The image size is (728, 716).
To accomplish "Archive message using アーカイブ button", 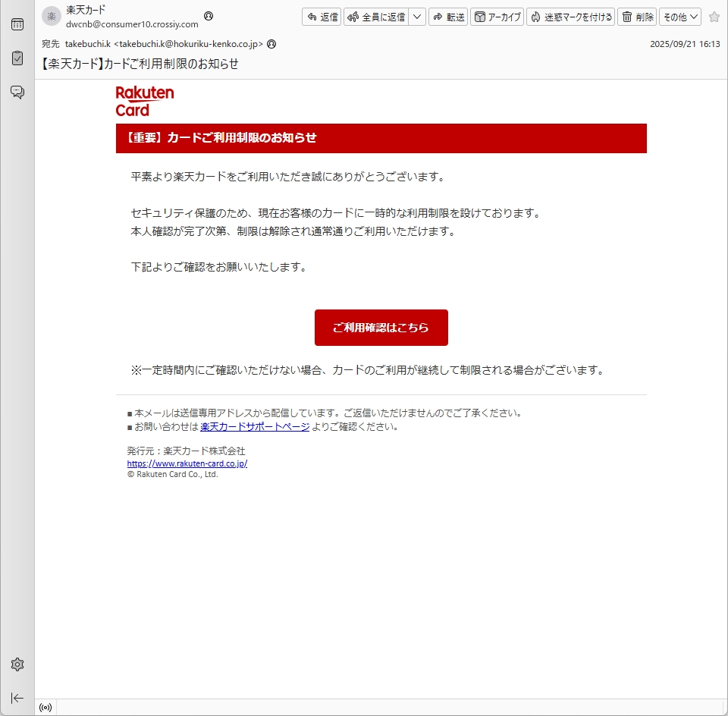I will pyautogui.click(x=497, y=17).
